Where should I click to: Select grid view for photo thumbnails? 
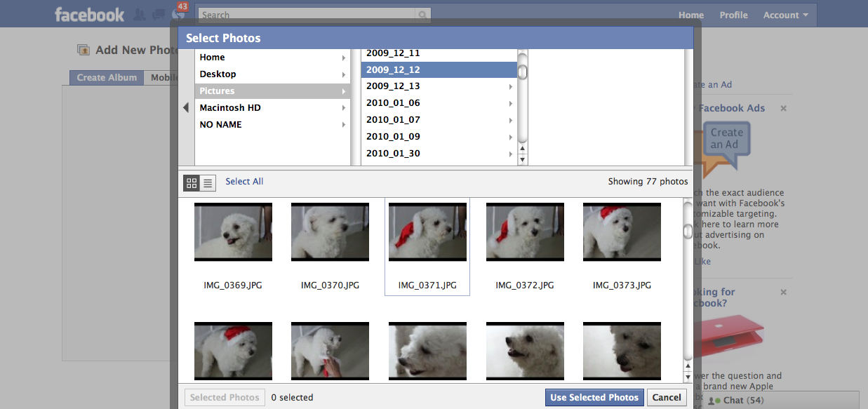coord(192,182)
